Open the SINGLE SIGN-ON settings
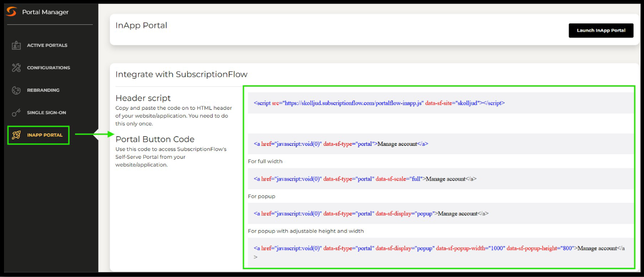644x277 pixels. pyautogui.click(x=46, y=113)
